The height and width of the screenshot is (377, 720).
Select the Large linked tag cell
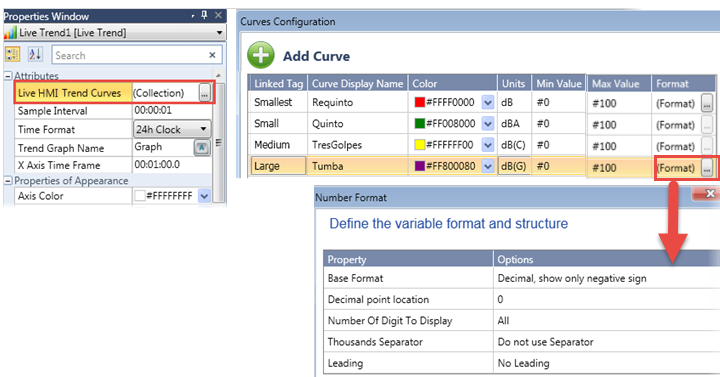[x=278, y=166]
